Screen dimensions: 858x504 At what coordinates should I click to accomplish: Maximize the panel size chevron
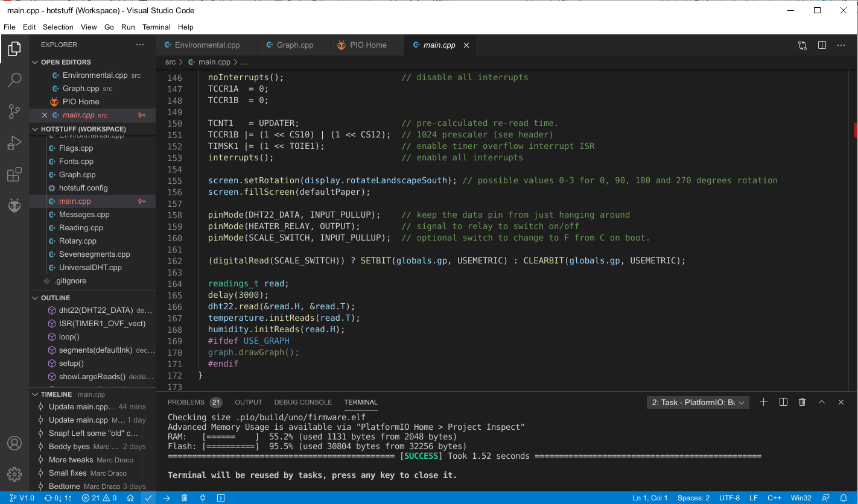(821, 402)
